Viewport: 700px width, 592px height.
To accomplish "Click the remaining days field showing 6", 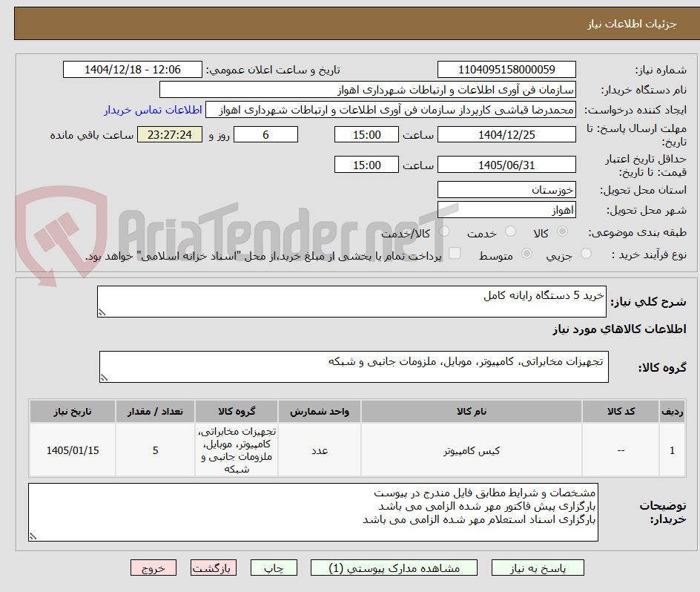I will tap(265, 134).
